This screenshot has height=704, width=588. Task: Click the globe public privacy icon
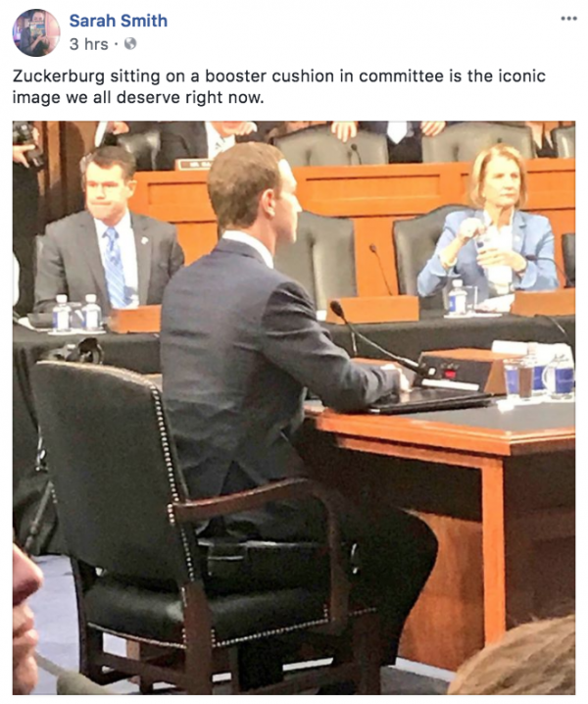[x=130, y=43]
